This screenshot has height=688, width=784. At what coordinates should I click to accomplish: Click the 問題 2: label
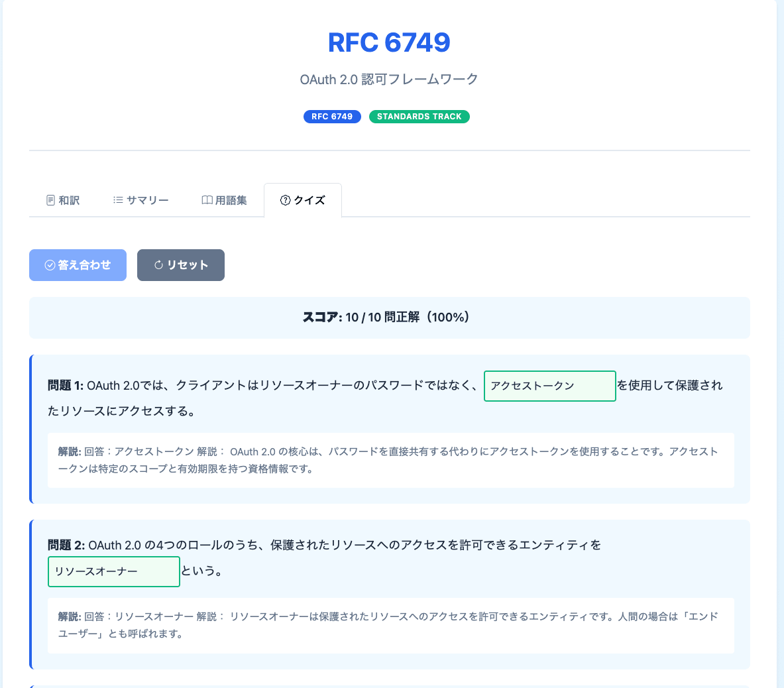tap(66, 545)
